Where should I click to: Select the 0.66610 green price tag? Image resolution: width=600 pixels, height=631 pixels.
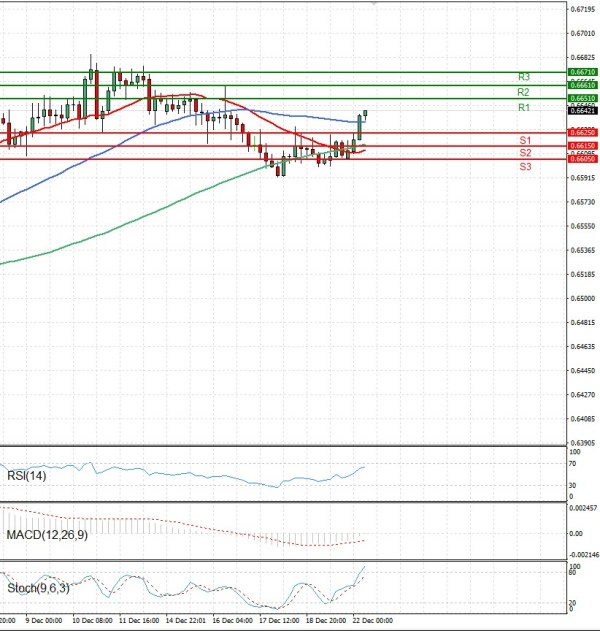click(582, 86)
